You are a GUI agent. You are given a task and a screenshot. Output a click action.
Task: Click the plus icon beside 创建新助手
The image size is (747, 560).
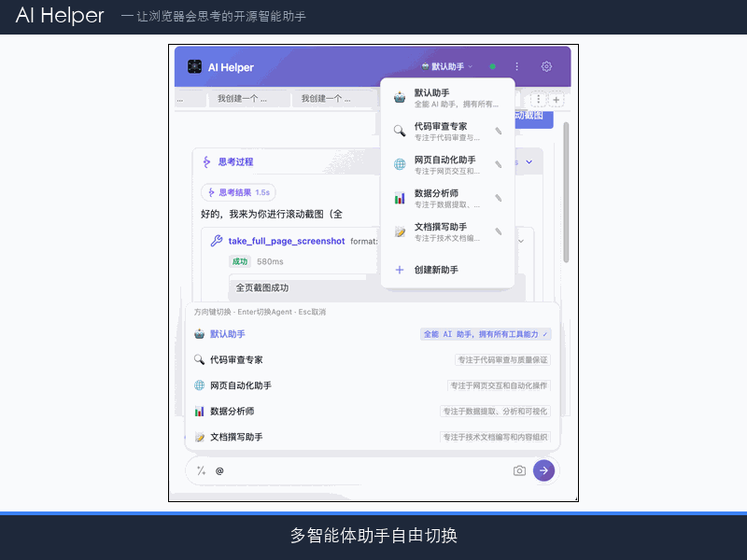coord(400,270)
